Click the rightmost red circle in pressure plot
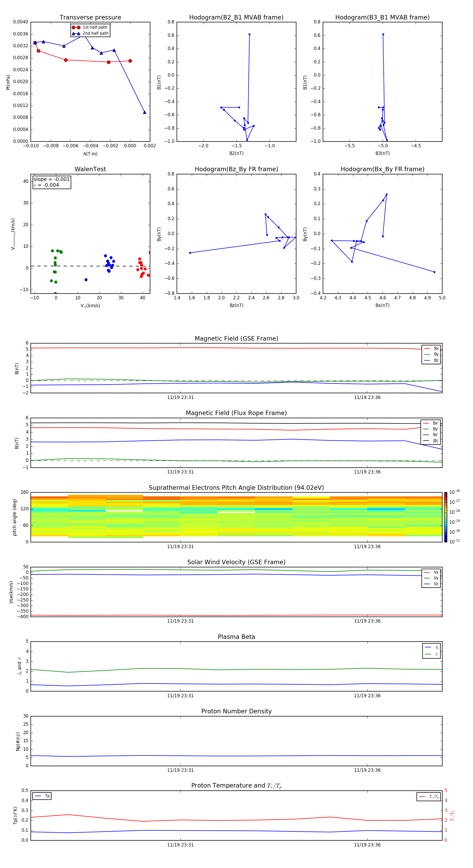Image resolution: width=473 pixels, height=868 pixels. tap(130, 61)
